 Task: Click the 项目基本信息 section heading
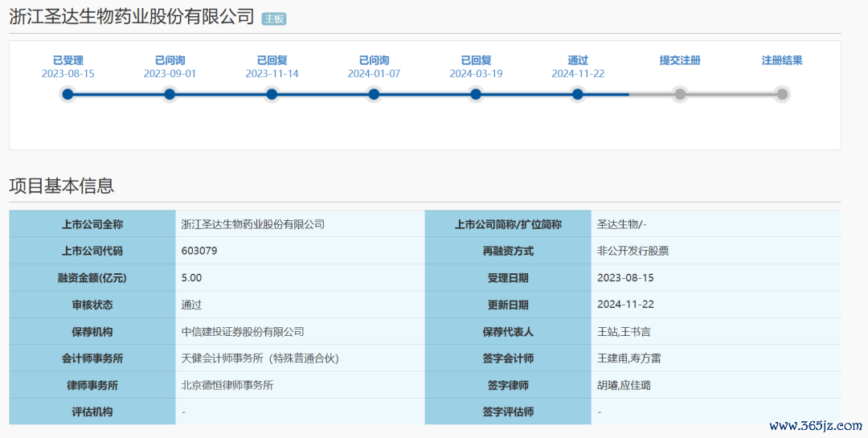pyautogui.click(x=61, y=186)
